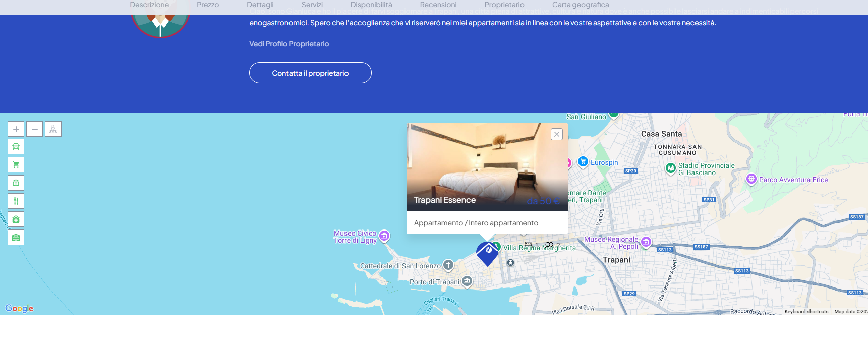Select Parco Avventura Erice marker
This screenshot has width=868, height=345.
click(x=751, y=179)
